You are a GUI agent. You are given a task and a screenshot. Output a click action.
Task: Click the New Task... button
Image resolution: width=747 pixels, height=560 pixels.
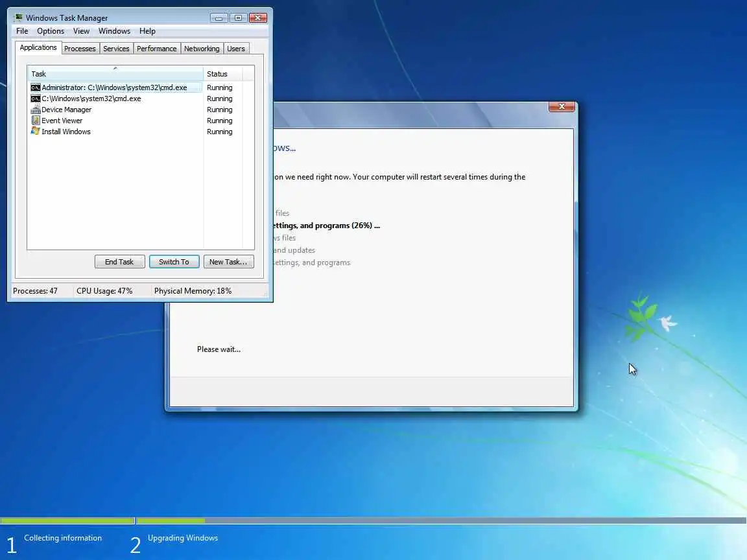228,262
